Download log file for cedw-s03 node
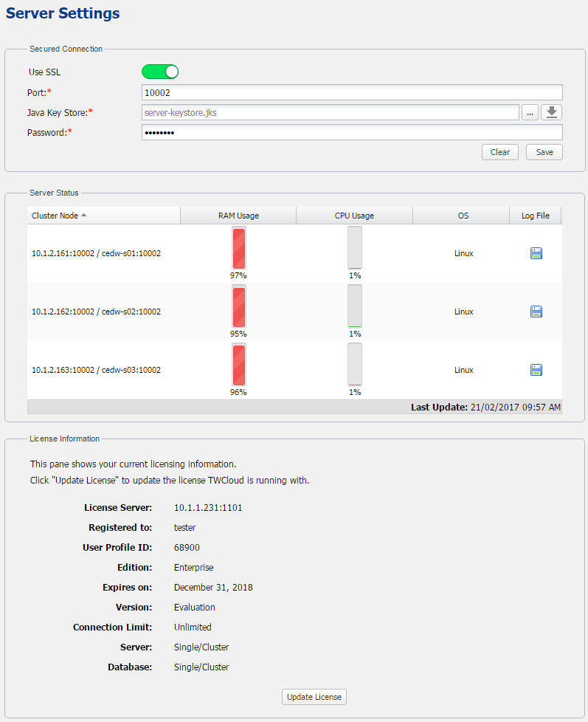Screen dimensions: 588x722 pos(536,370)
